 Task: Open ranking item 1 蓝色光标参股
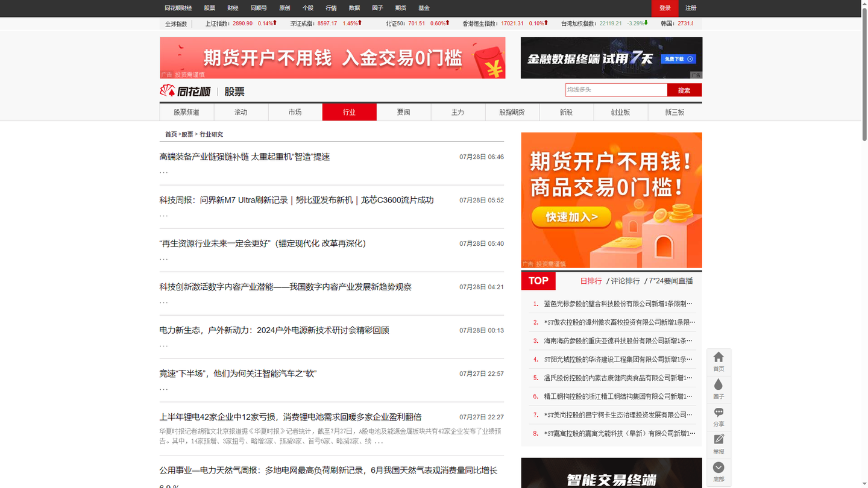pyautogui.click(x=618, y=304)
